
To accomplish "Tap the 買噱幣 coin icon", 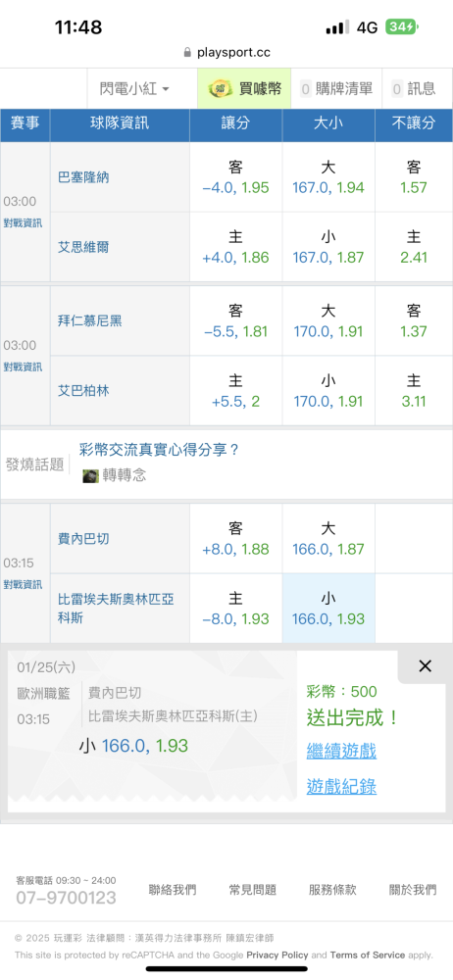I will pos(219,89).
